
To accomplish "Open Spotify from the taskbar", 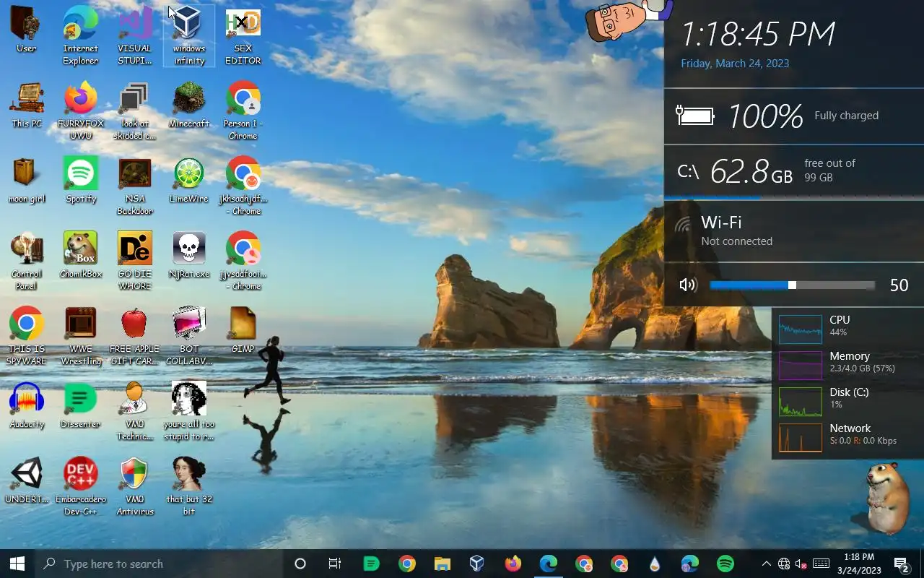I will click(725, 564).
